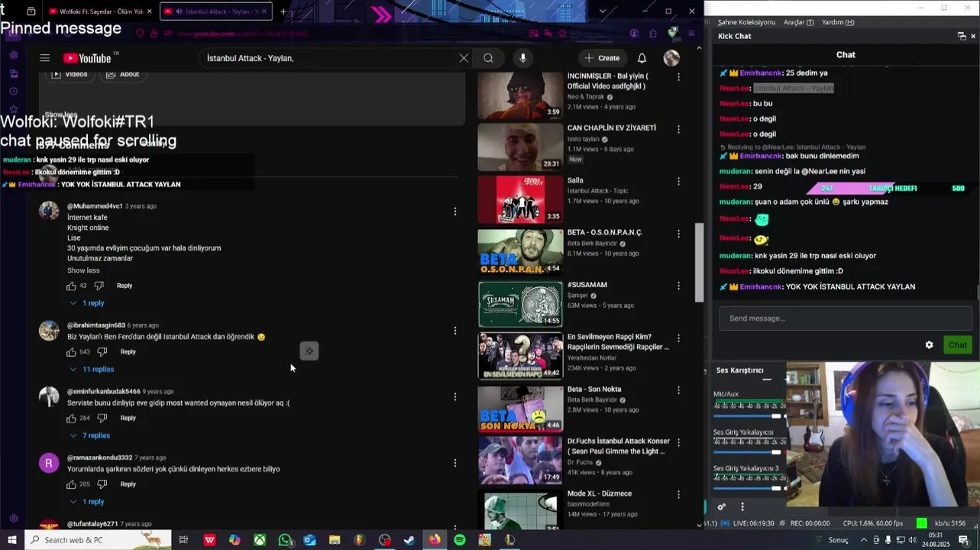This screenshot has height=550, width=980.
Task: Click Windows Search web & PC box
Action: pyautogui.click(x=97, y=540)
